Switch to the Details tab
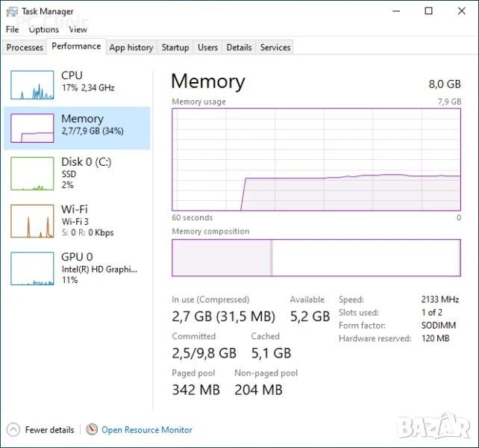This screenshot has height=448, width=479. coord(239,47)
